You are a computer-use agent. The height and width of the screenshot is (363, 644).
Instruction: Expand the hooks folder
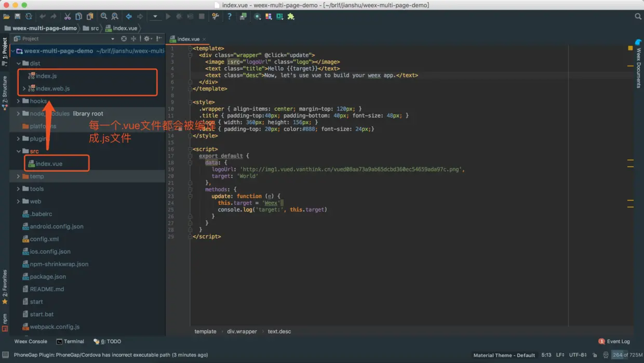click(x=19, y=101)
